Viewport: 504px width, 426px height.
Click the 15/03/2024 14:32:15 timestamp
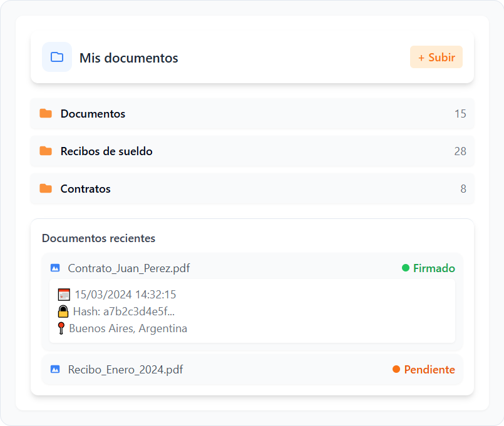click(x=125, y=295)
